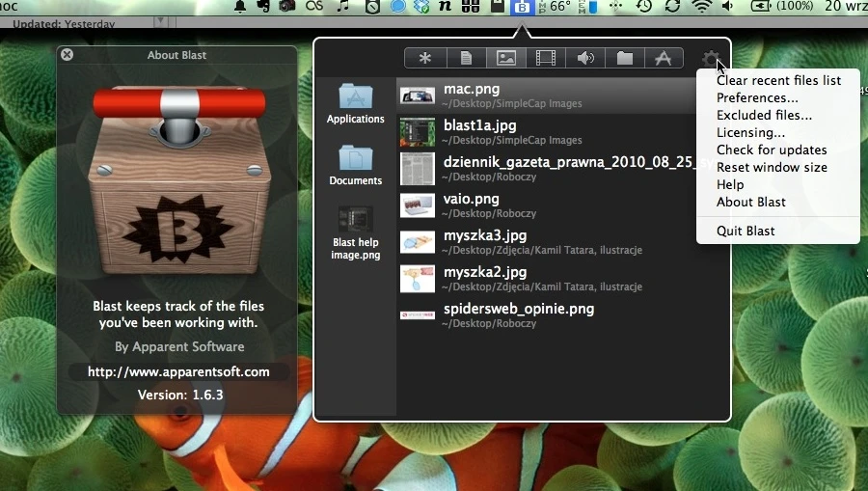Click the camera menu bar icon
The width and height of the screenshot is (868, 491).
pos(286,6)
